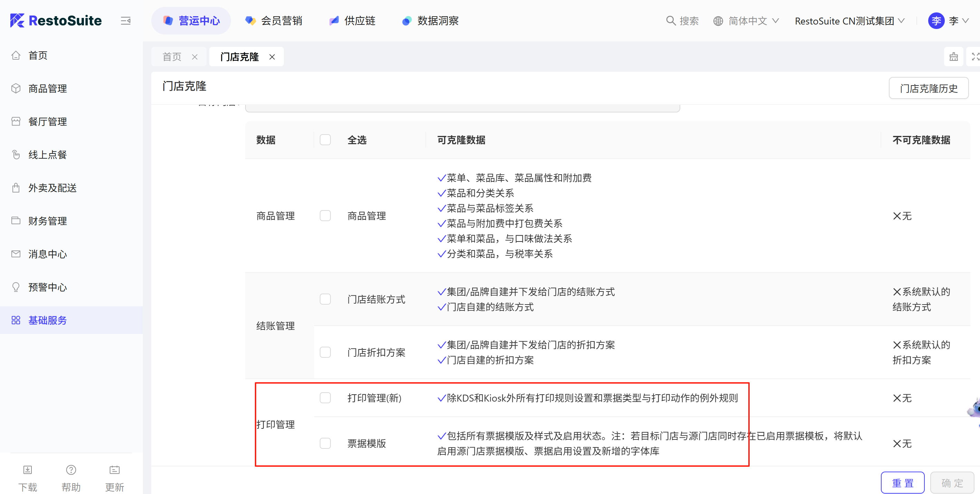Click the 消息中心 envelope icon
The width and height of the screenshot is (980, 494).
[x=16, y=254]
